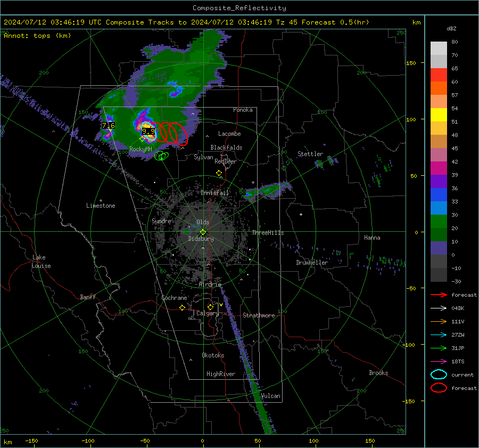The image size is (479, 448).
Task: Click the 'Annot: tops (km)' annotation text
Action: pyautogui.click(x=37, y=36)
